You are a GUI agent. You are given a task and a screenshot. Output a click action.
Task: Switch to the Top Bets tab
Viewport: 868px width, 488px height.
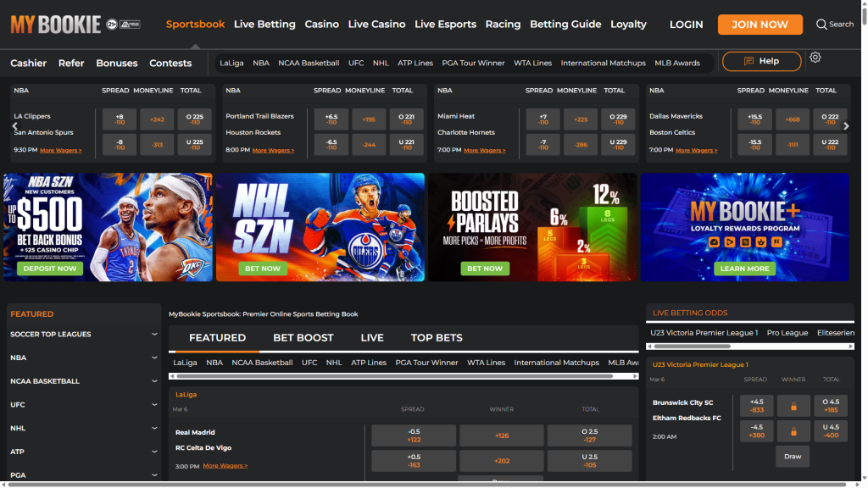click(436, 337)
